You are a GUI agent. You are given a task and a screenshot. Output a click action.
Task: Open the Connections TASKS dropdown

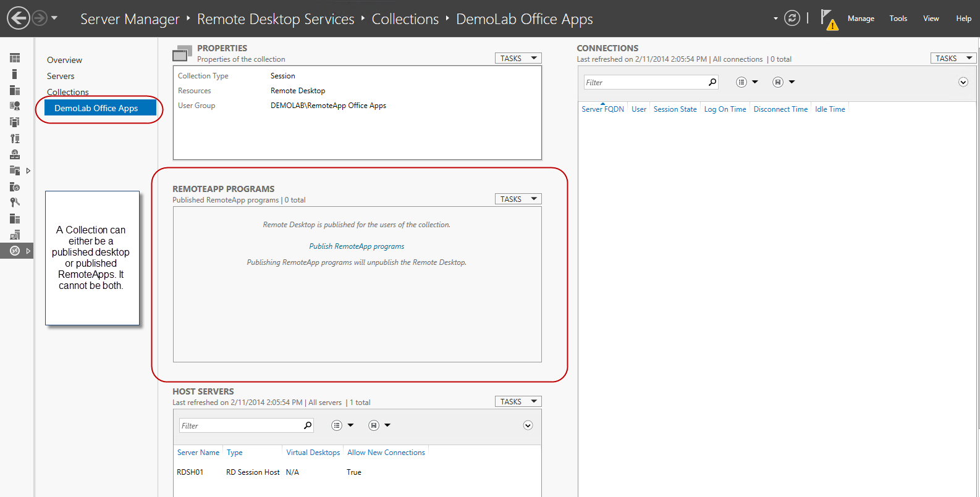[953, 58]
